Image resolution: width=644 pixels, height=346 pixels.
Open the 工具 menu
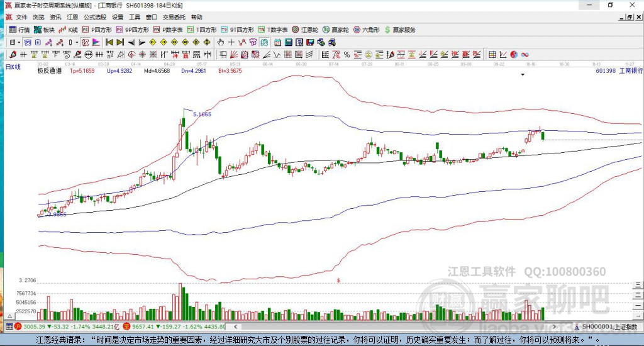[x=135, y=17]
